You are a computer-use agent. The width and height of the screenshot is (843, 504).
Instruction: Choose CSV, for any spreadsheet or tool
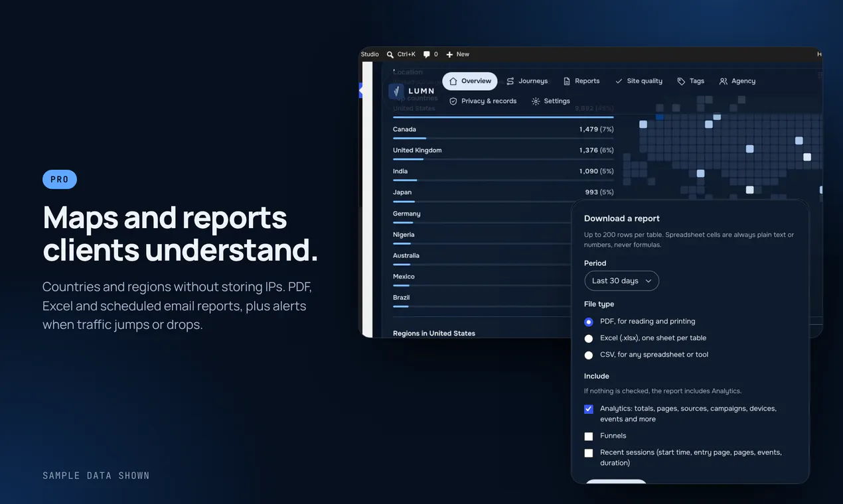click(x=589, y=355)
